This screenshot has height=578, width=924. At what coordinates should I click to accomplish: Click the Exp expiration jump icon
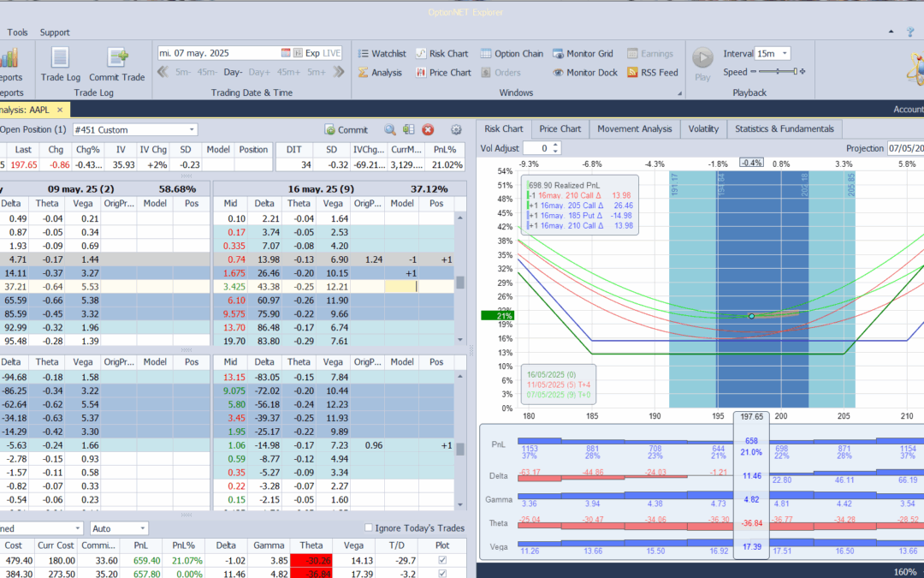299,53
